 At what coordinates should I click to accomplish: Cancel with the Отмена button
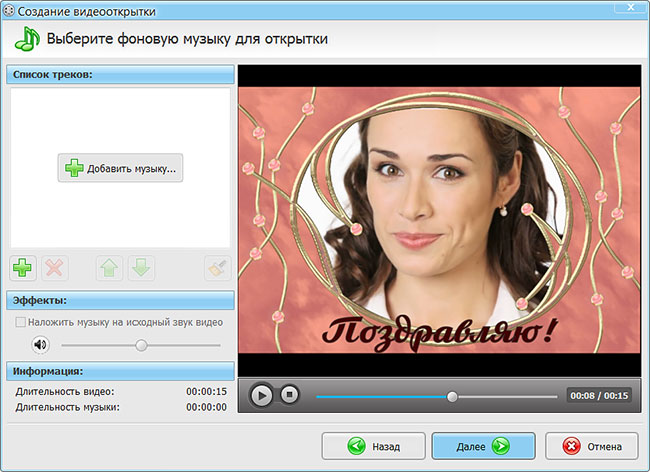tap(592, 446)
